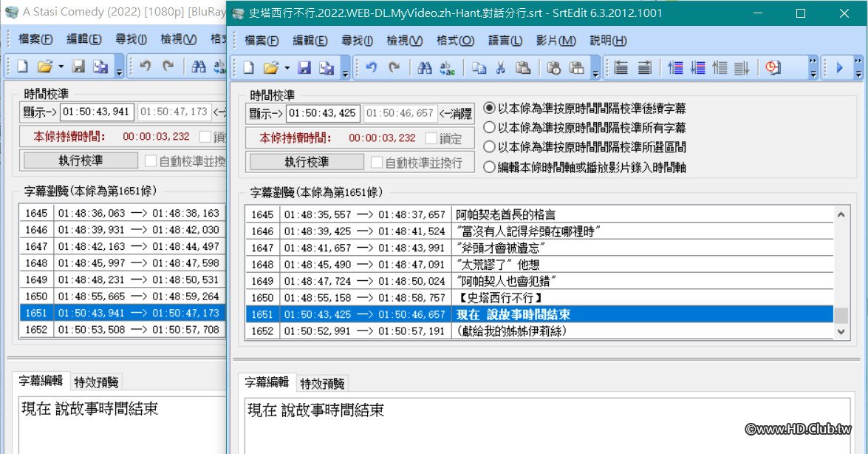
Task: Open 語言(L) menu
Action: (505, 41)
